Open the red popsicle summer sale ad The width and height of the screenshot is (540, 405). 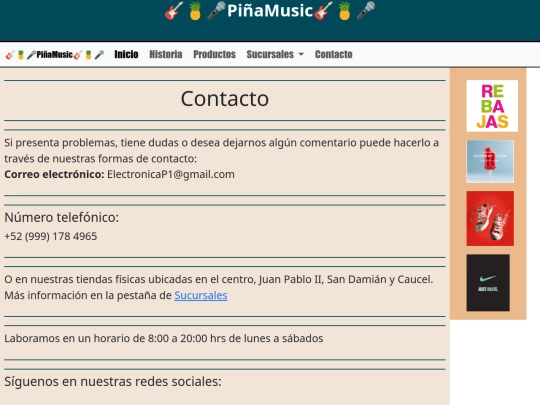coord(490,161)
